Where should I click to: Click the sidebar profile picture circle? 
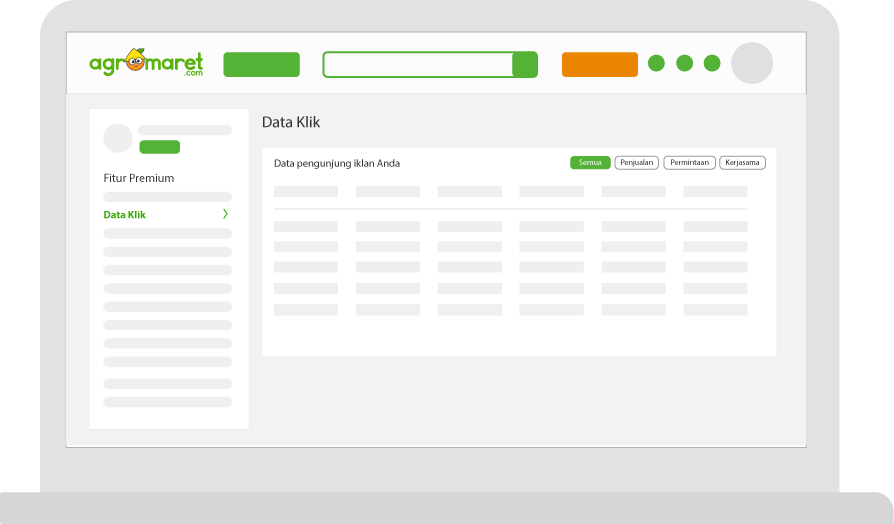[x=118, y=138]
